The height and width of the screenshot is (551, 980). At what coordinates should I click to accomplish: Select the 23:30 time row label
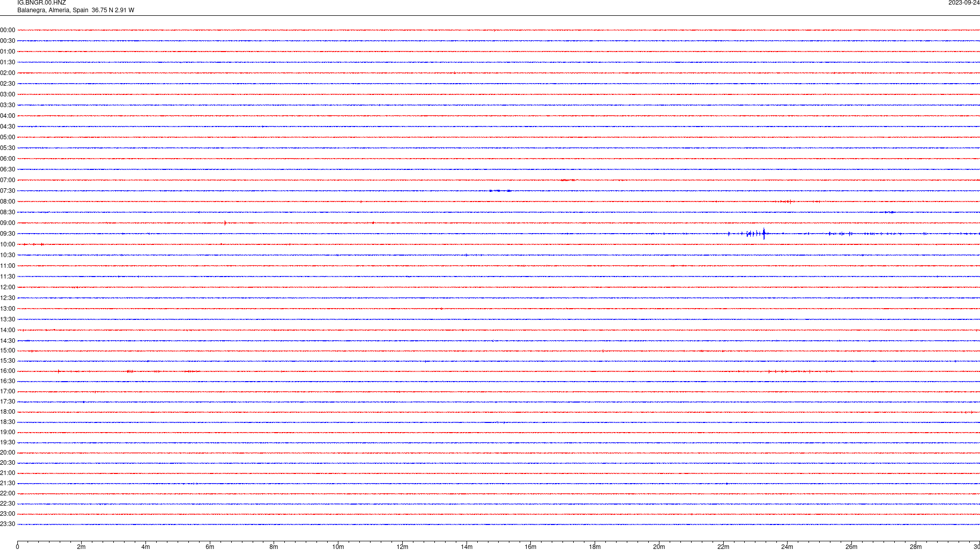point(8,524)
